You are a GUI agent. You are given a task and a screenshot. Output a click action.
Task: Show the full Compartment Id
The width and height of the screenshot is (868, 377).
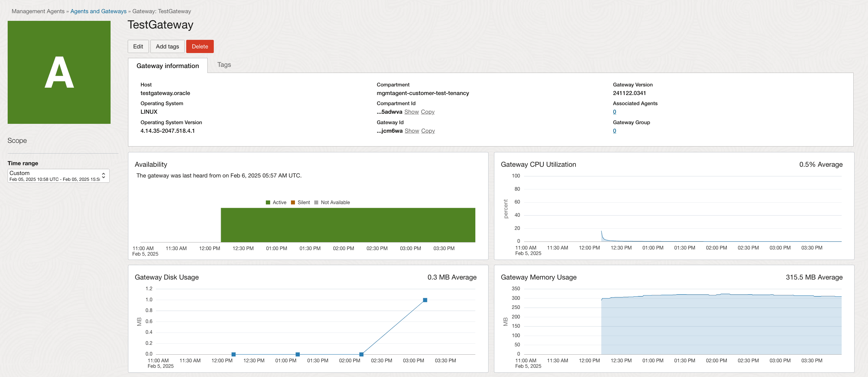click(x=411, y=112)
